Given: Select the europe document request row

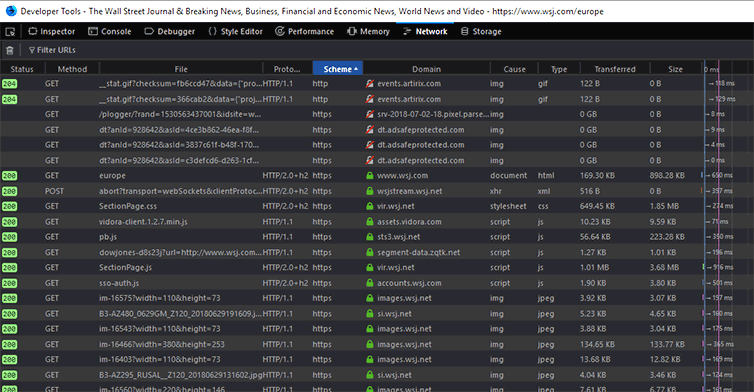Looking at the screenshot, I should [377, 176].
